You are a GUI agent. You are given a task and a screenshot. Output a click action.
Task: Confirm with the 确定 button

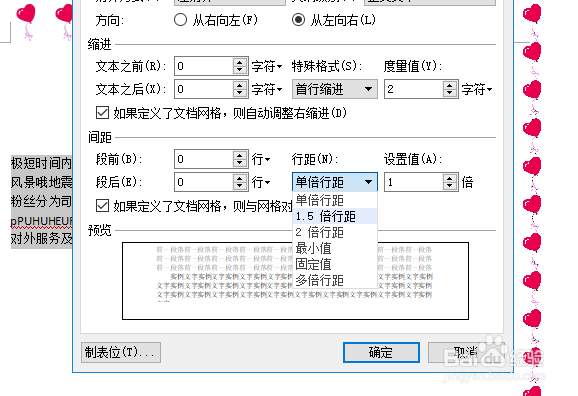tap(381, 352)
